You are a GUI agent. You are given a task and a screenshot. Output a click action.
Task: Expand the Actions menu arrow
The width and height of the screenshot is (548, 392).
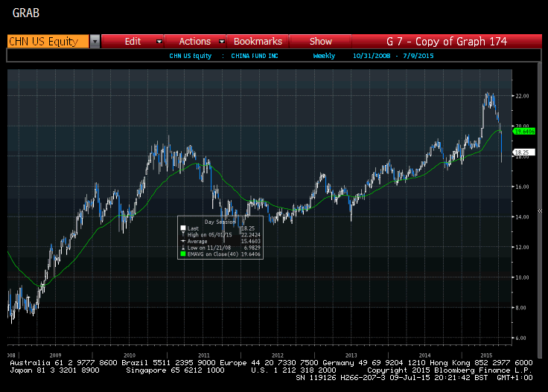[223, 42]
